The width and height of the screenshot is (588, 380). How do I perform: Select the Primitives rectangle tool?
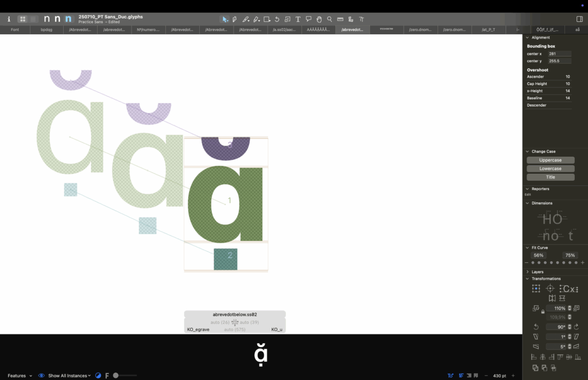coord(267,19)
